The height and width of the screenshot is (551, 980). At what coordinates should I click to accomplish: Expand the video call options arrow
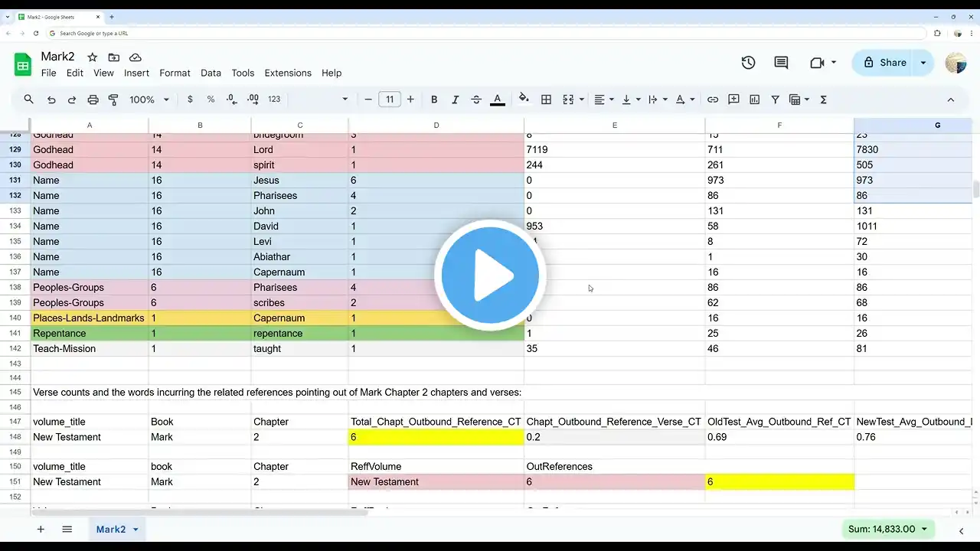pos(833,63)
